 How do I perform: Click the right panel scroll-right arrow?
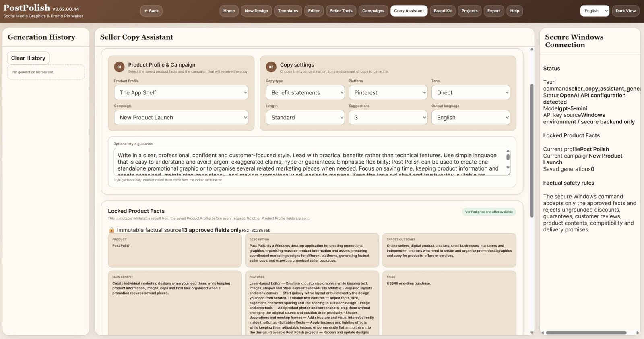tap(638, 333)
